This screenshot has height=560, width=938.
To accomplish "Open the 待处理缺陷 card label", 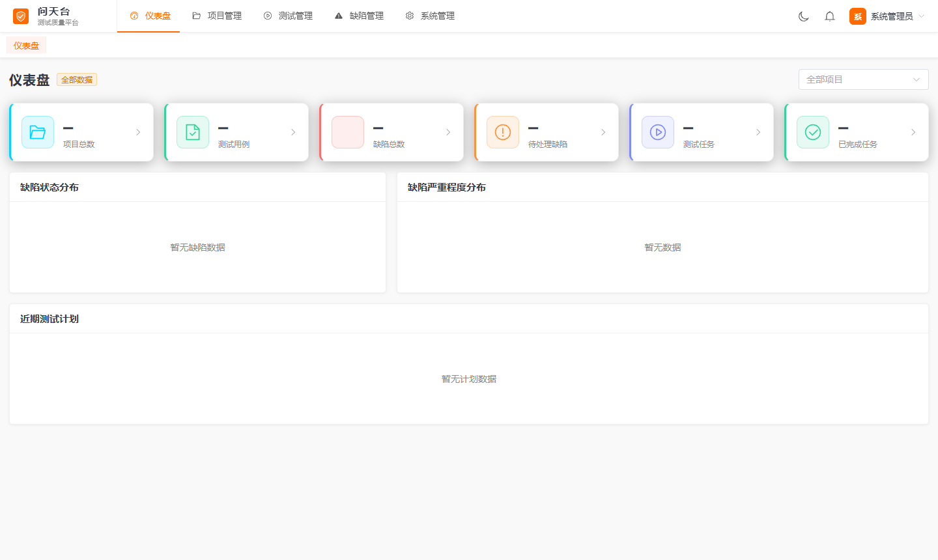I will 548,144.
